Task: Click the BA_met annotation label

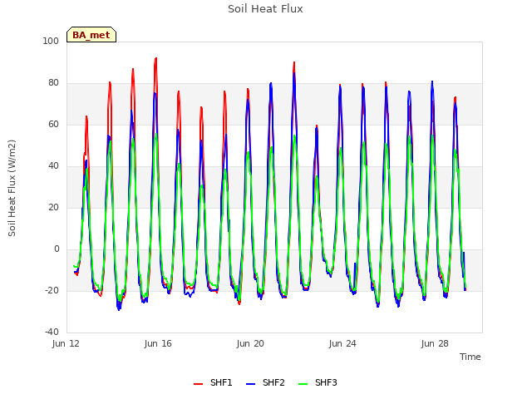Action: point(91,35)
